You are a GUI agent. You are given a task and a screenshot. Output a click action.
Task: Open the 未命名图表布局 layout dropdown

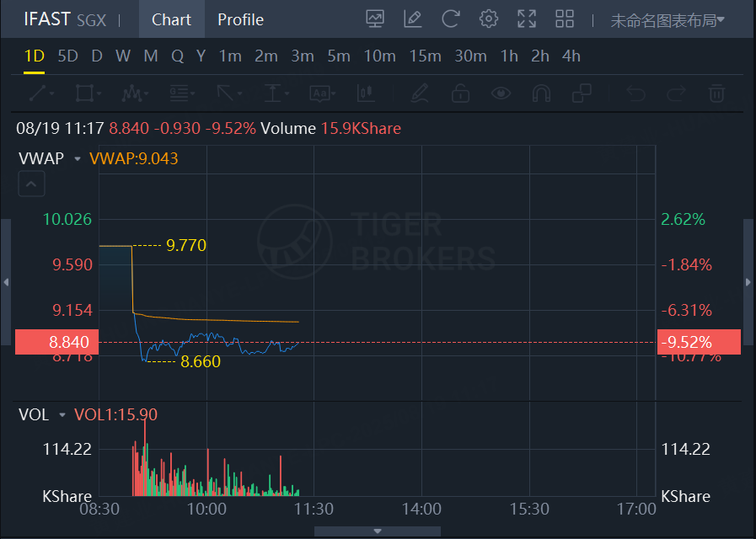[x=668, y=20]
